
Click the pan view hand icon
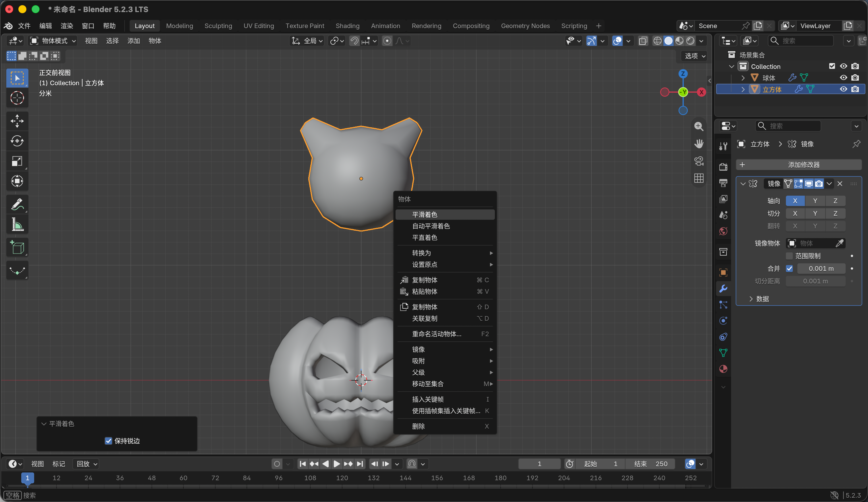click(699, 144)
